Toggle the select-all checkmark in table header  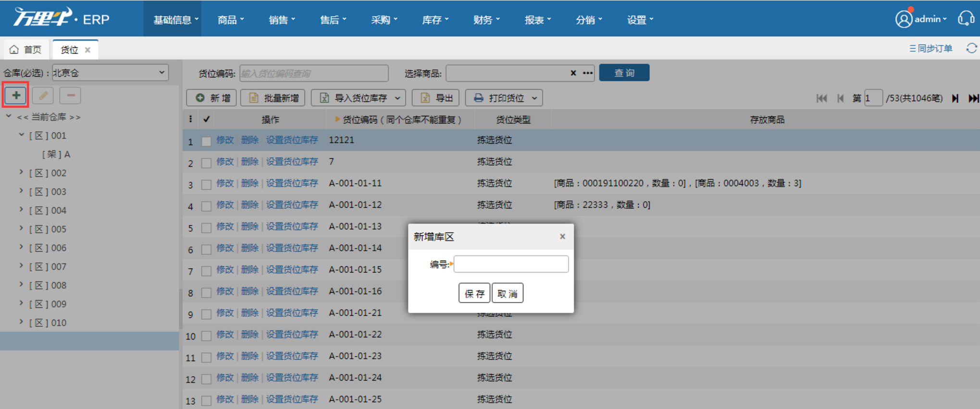pos(207,119)
